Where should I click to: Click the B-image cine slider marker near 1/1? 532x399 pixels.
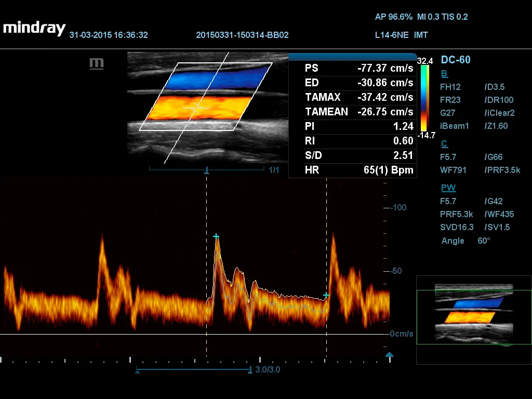[x=207, y=170]
